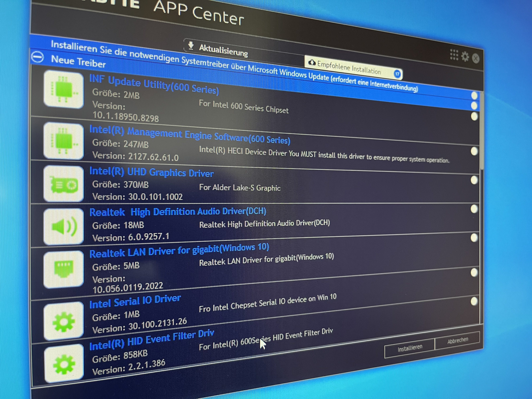
Task: Click the white Realtek High Definition Audio description
Action: (264, 224)
